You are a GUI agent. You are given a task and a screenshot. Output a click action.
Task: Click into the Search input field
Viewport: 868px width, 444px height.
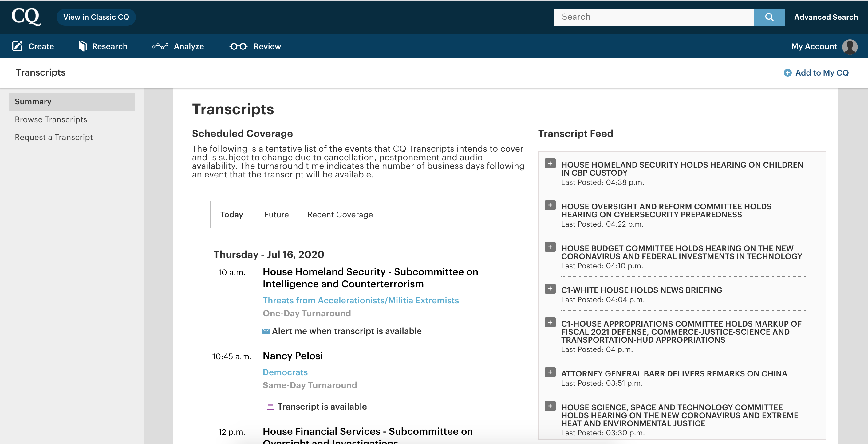(654, 17)
